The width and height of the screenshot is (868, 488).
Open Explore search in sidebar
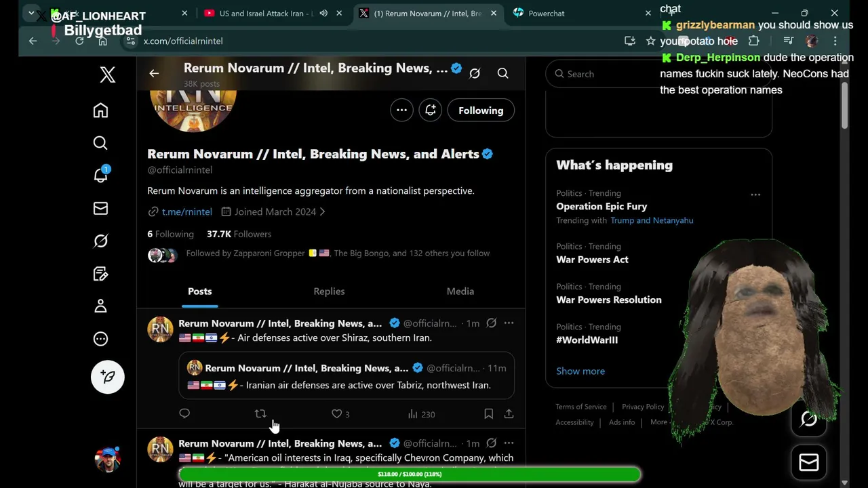pyautogui.click(x=100, y=143)
